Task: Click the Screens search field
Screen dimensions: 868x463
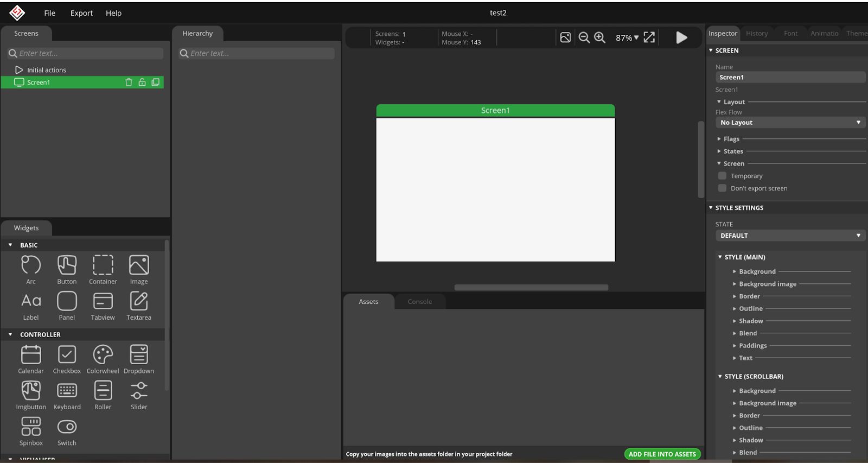Action: (85, 53)
